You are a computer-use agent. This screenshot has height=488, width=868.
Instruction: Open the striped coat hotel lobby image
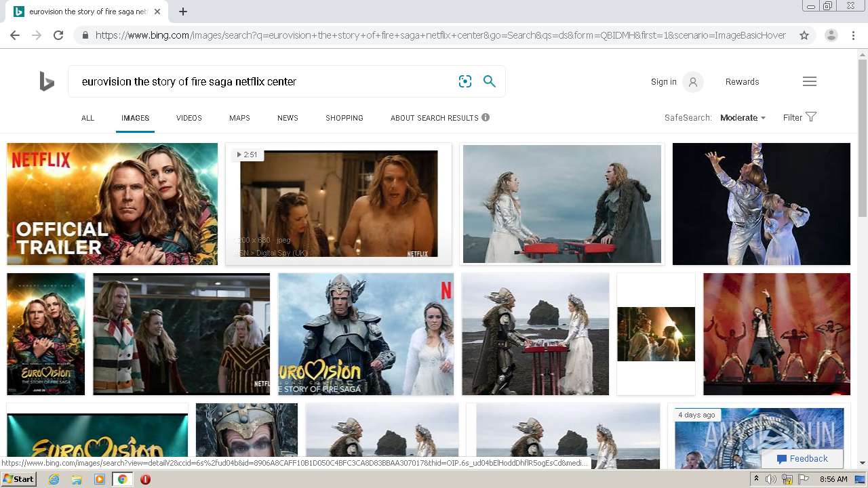tap(181, 334)
